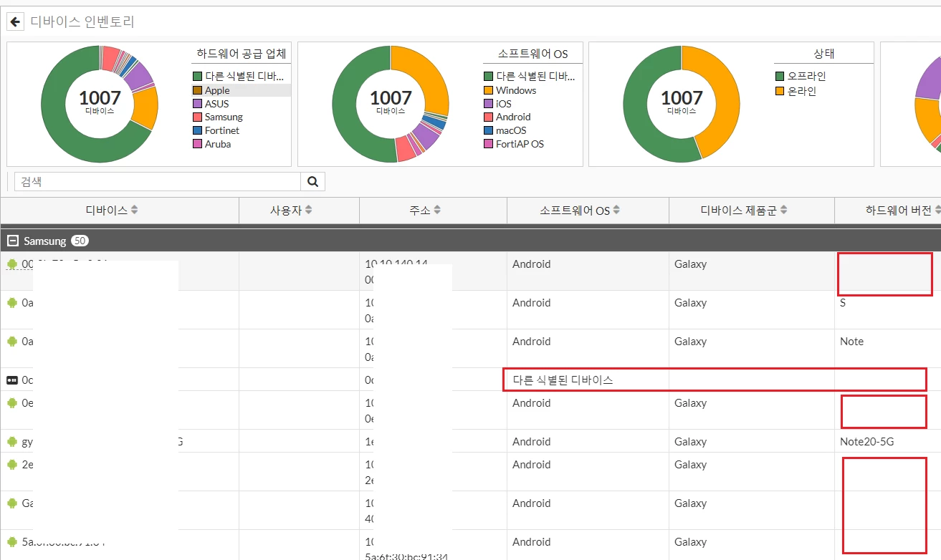Click the green swatch in 하드웨어 공급 업체 legend
Image resolution: width=941 pixels, height=560 pixels.
coord(197,77)
